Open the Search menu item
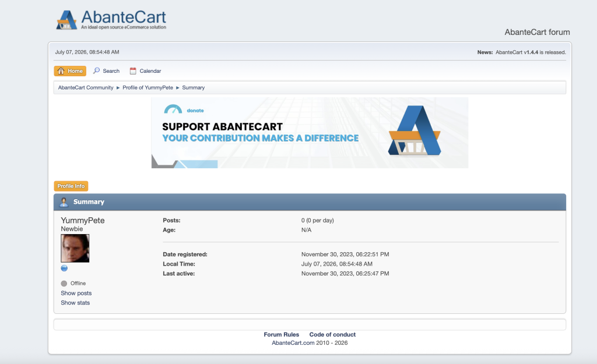The image size is (597, 364). pyautogui.click(x=107, y=70)
